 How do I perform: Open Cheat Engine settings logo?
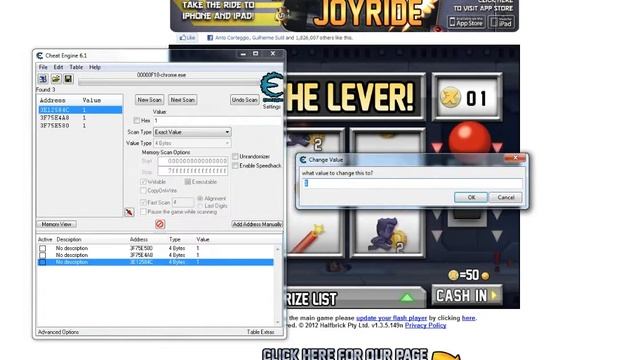click(x=272, y=87)
